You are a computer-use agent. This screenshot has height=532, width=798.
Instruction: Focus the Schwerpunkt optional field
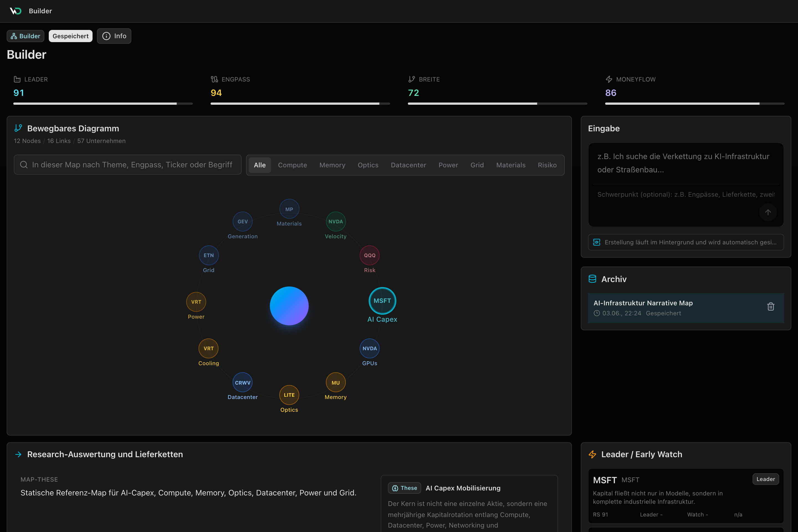tap(686, 195)
